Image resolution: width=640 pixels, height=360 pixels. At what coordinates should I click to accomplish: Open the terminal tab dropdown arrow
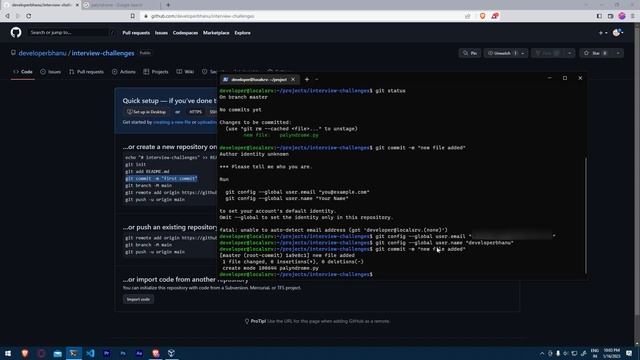(x=317, y=80)
